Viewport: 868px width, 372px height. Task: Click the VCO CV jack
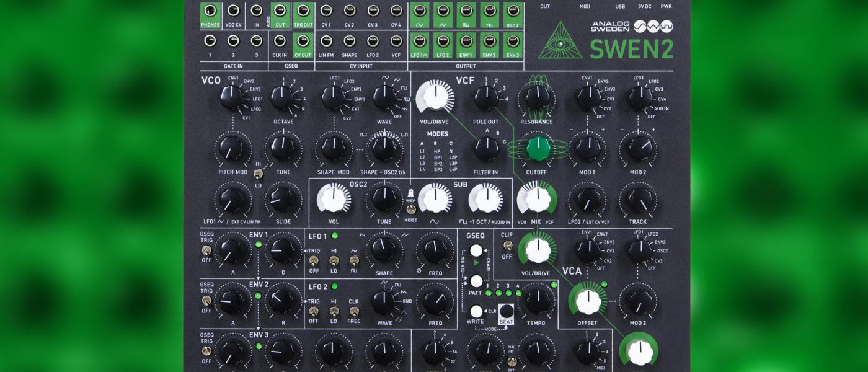pos(233,11)
